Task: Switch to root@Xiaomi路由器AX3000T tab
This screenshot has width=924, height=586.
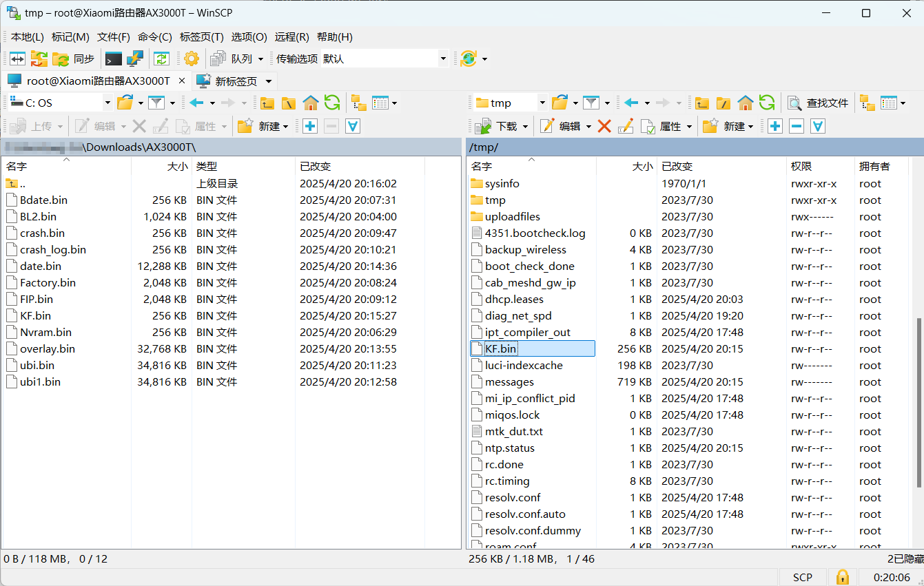Action: tap(98, 81)
